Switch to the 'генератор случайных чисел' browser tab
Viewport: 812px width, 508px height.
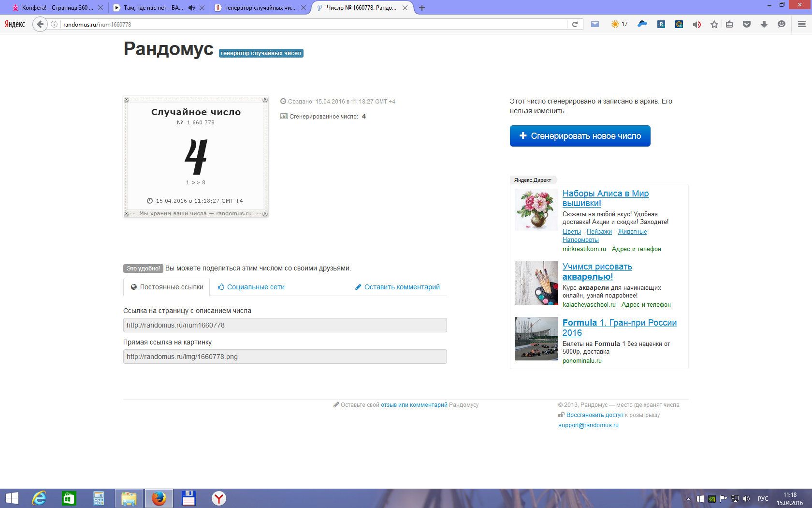(260, 8)
